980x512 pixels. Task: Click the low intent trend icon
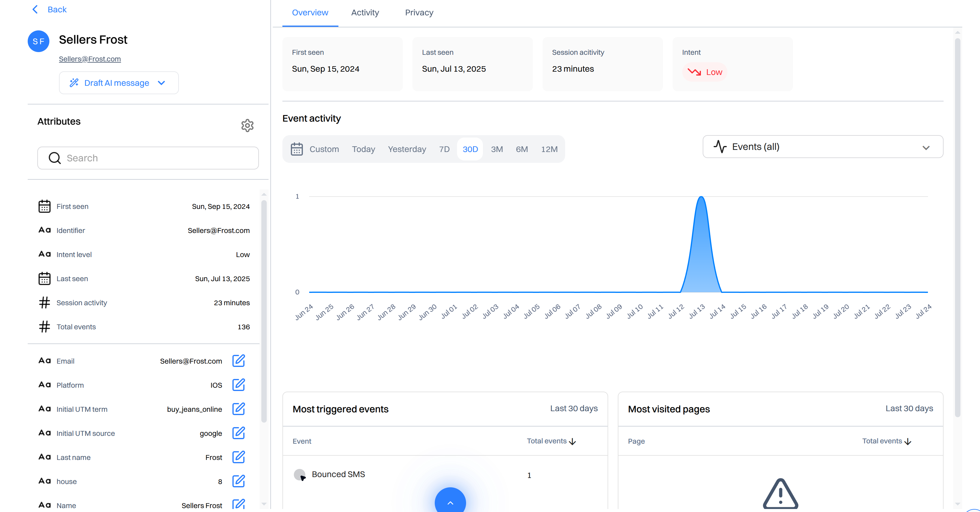(x=694, y=72)
